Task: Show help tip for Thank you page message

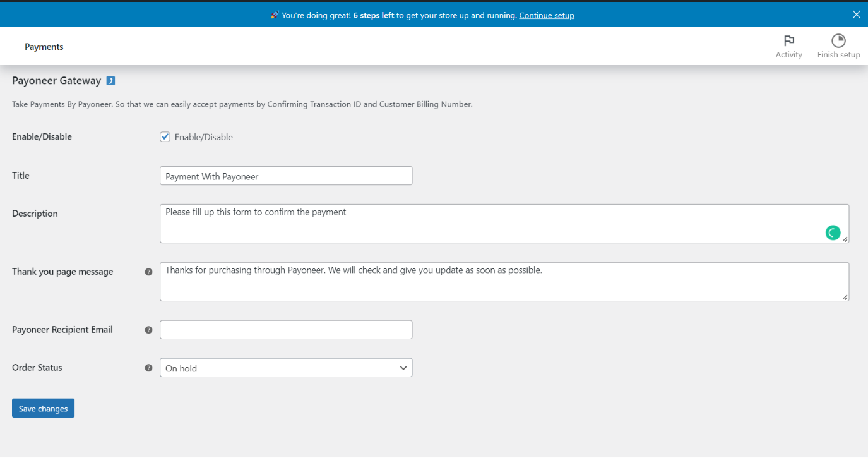Action: (148, 272)
